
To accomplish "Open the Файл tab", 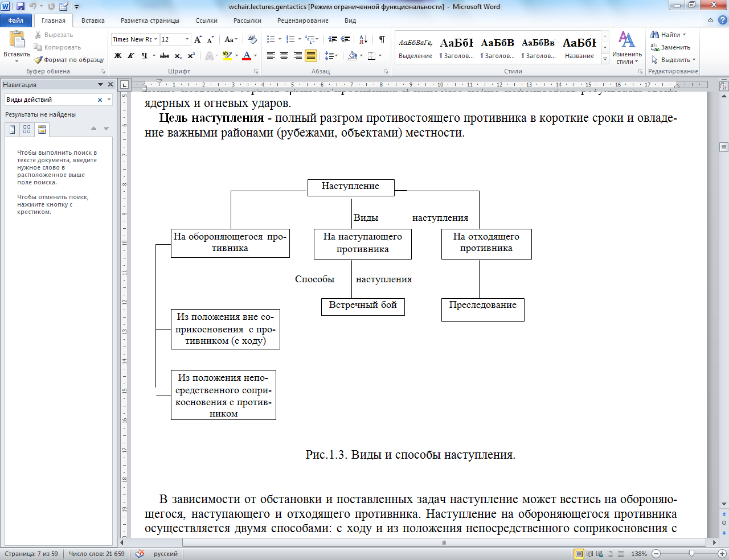I will 16,20.
